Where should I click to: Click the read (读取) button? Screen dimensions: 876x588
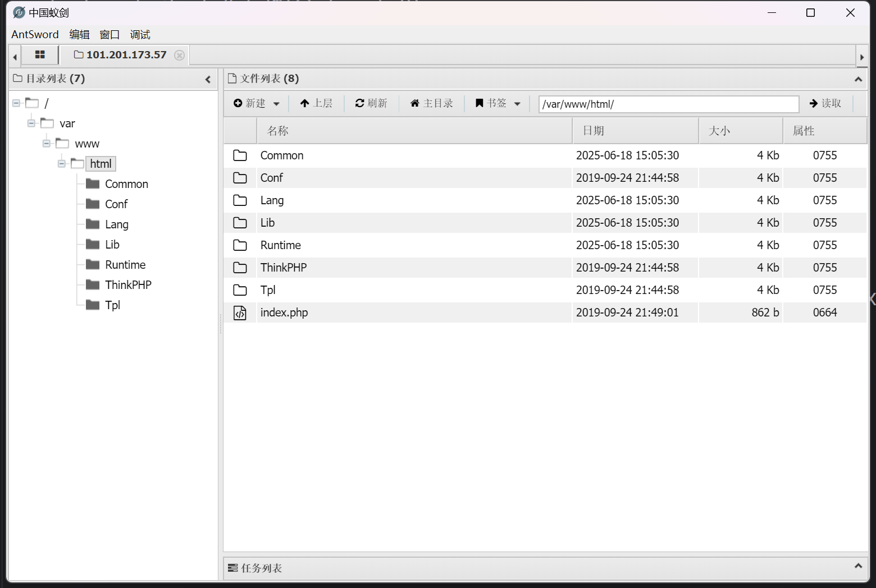(825, 103)
